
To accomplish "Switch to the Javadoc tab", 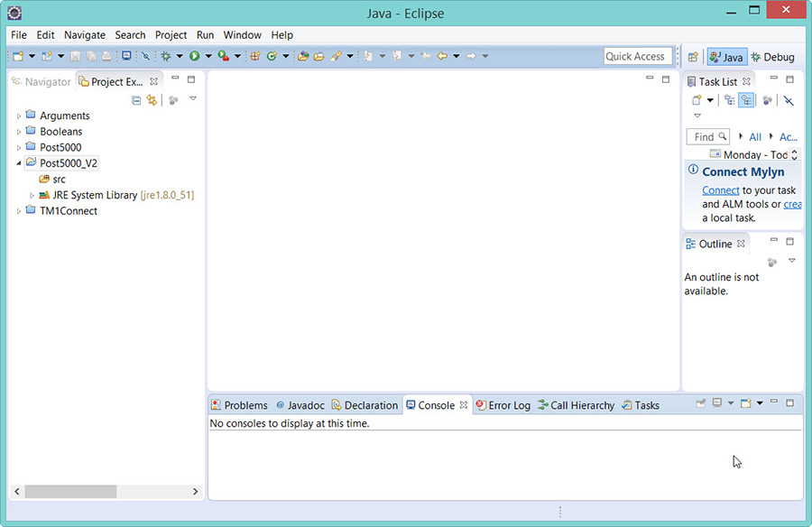I will pyautogui.click(x=300, y=405).
